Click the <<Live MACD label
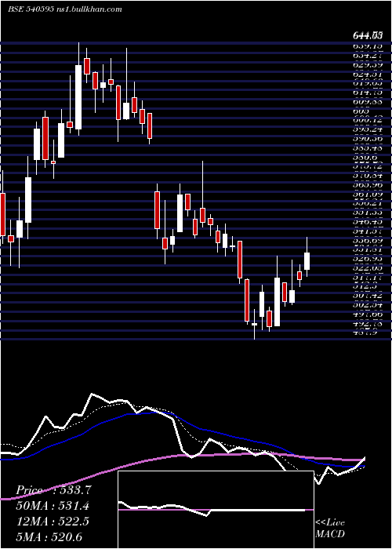 [330, 528]
